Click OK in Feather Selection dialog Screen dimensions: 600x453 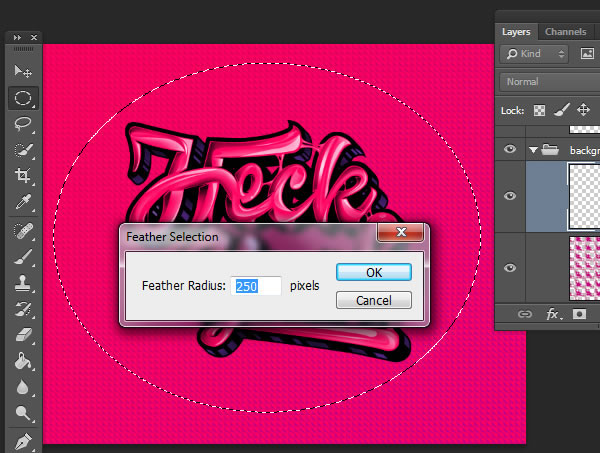pyautogui.click(x=374, y=272)
